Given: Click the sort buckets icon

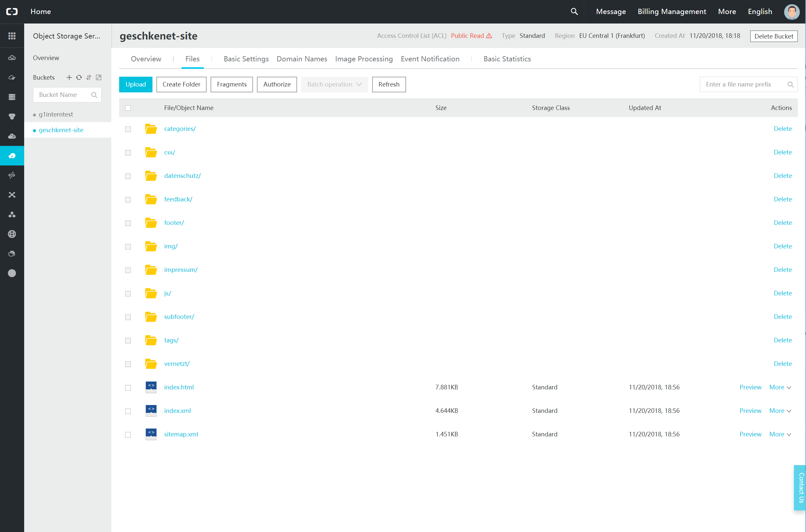Looking at the screenshot, I should [88, 77].
